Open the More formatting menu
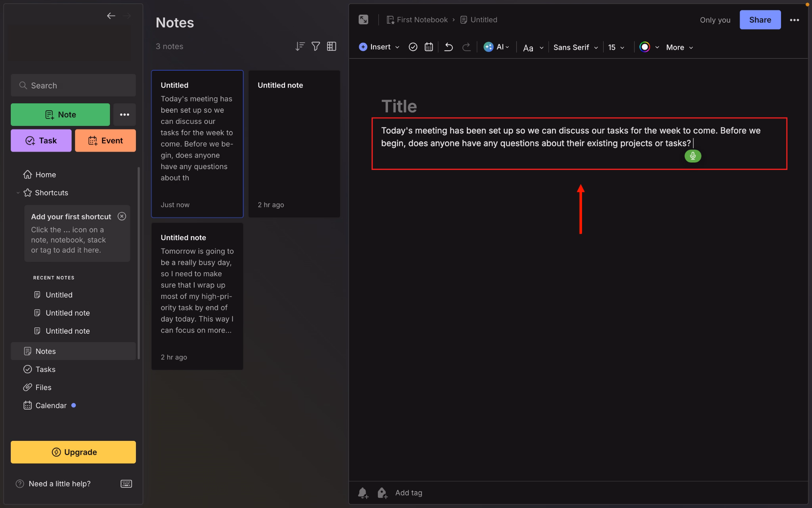The width and height of the screenshot is (812, 508). tap(678, 47)
